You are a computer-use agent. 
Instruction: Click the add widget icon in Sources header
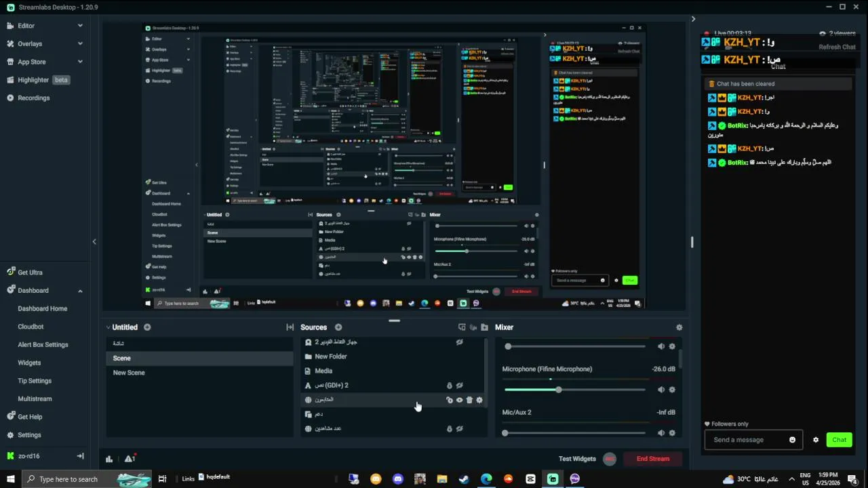tap(462, 327)
